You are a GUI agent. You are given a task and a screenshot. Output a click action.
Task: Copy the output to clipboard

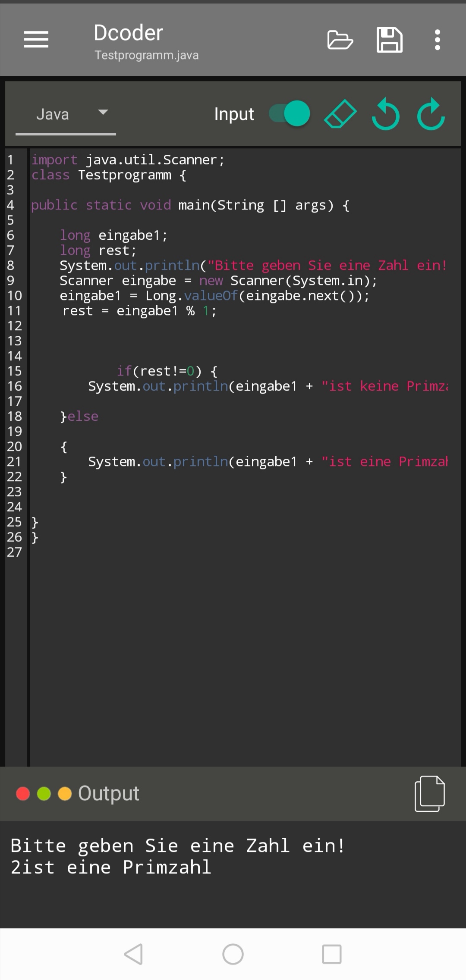[x=429, y=793]
